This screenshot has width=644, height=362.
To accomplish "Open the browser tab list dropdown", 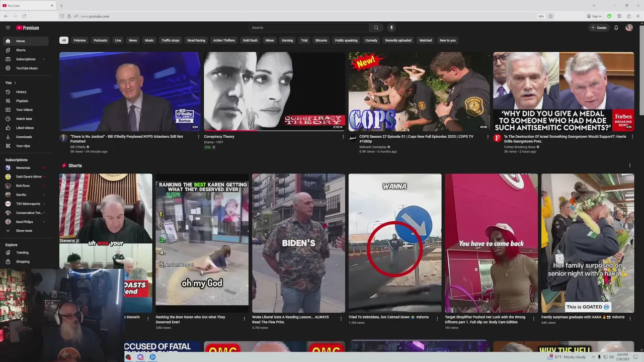I will (x=594, y=6).
